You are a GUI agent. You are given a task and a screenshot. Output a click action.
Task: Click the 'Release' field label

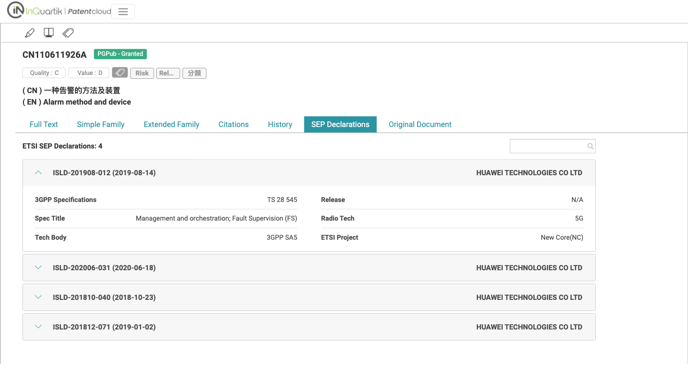click(333, 200)
